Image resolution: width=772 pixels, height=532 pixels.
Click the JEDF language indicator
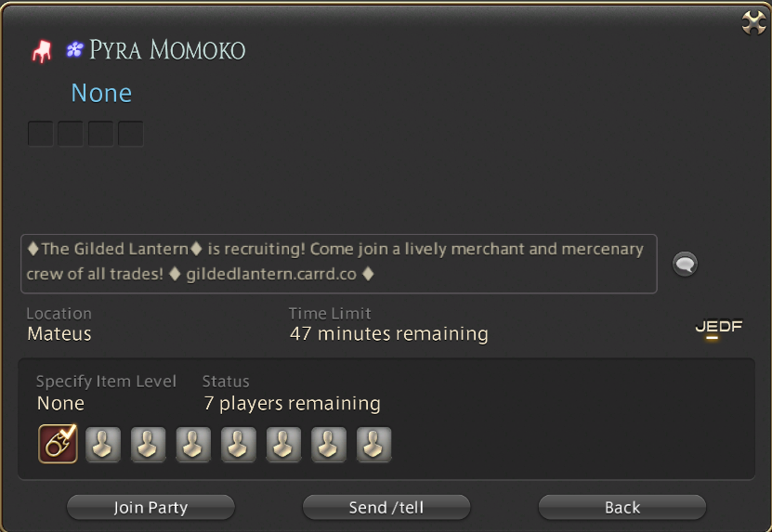(719, 329)
